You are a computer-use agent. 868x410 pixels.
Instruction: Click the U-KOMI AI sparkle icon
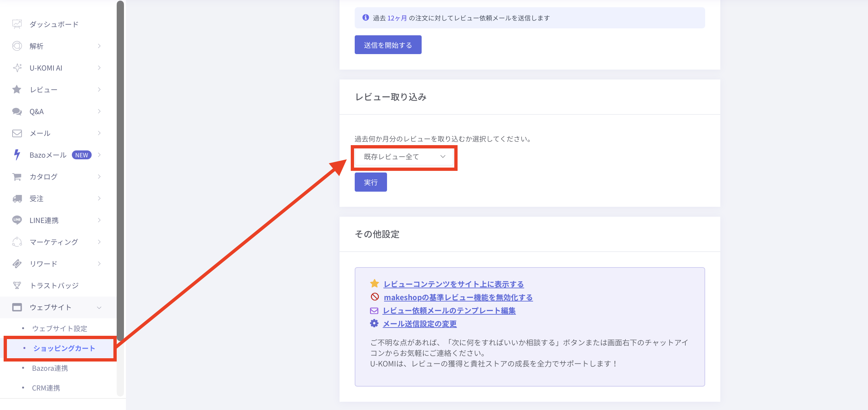[17, 68]
